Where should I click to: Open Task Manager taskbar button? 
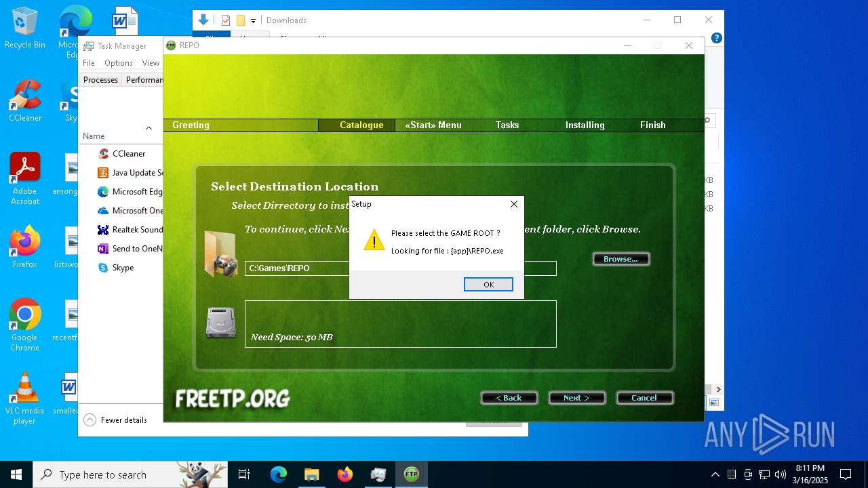(378, 474)
